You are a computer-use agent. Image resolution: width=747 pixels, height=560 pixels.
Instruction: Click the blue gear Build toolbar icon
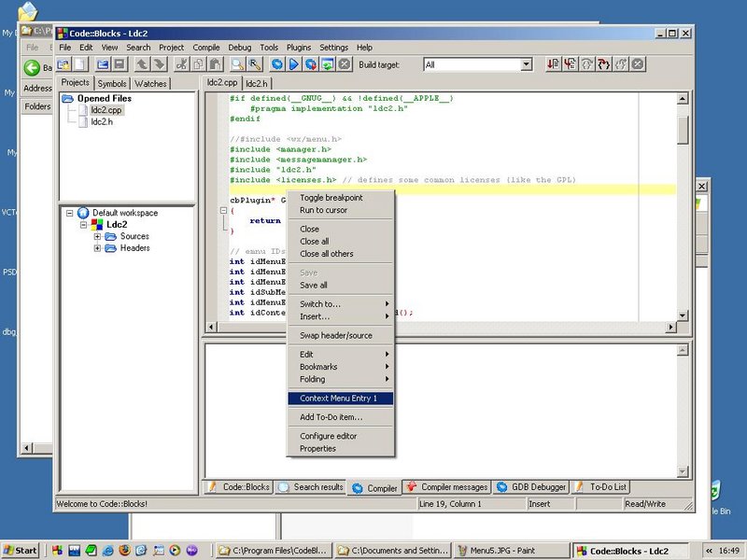pos(277,64)
